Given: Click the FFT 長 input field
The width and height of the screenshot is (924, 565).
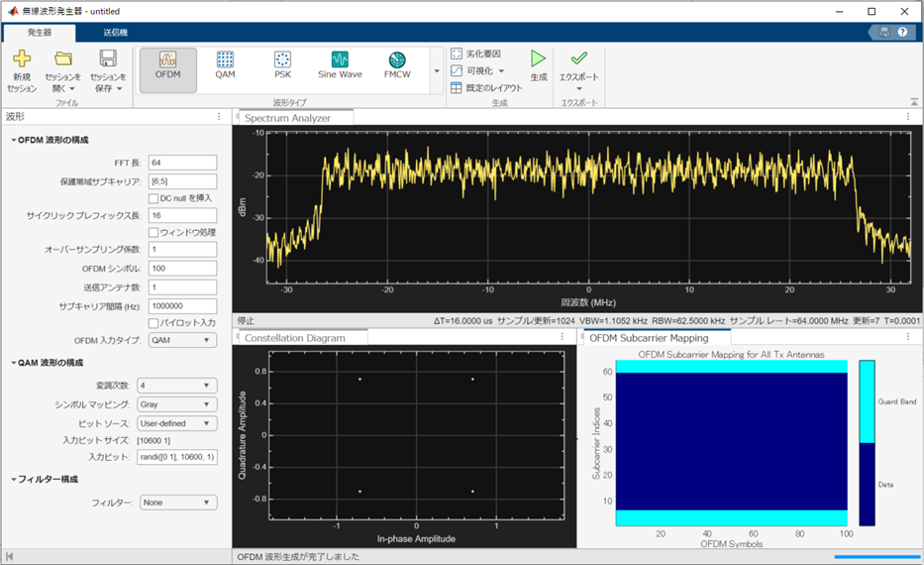Looking at the screenshot, I should [182, 163].
